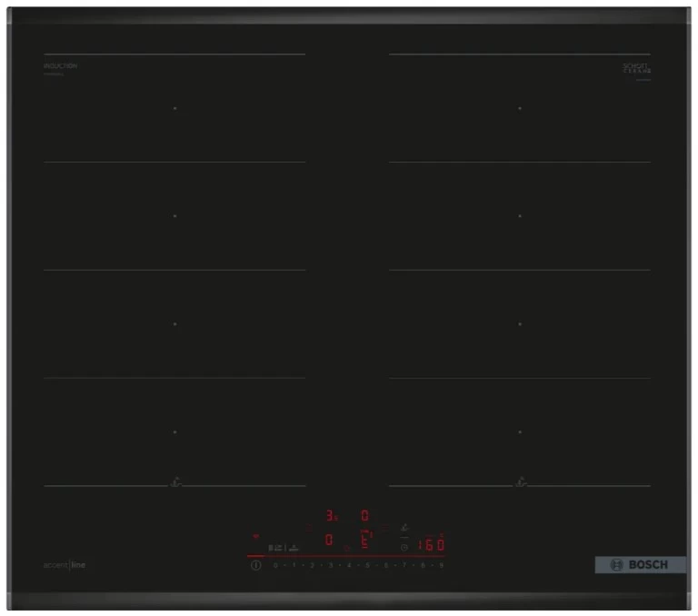Select the rear-left zone showing 3
698x616 pixels.
pyautogui.click(x=332, y=516)
